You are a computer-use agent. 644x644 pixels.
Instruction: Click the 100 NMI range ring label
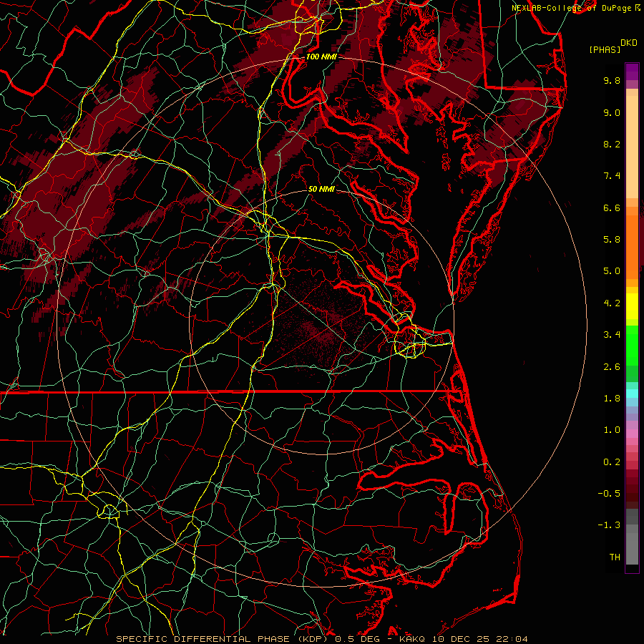[x=321, y=57]
